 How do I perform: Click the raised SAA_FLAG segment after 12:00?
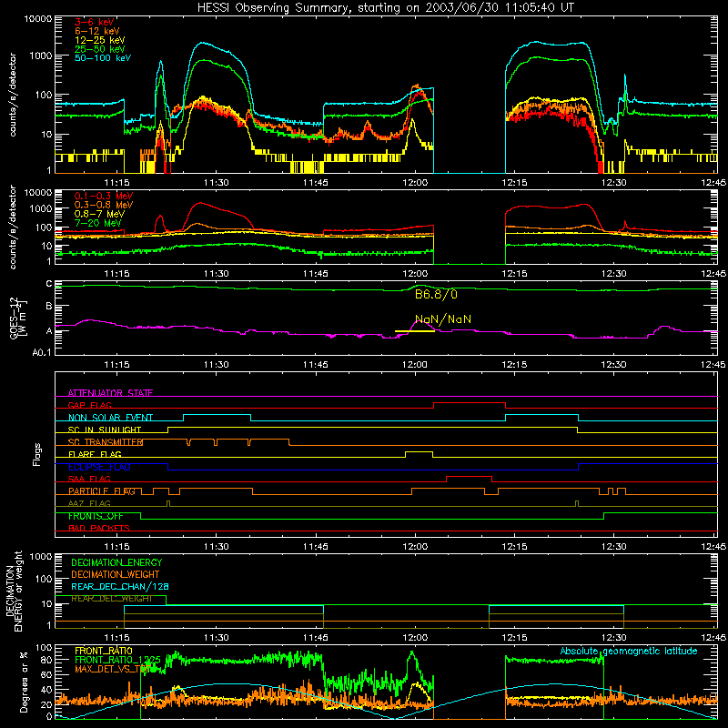tap(469, 476)
